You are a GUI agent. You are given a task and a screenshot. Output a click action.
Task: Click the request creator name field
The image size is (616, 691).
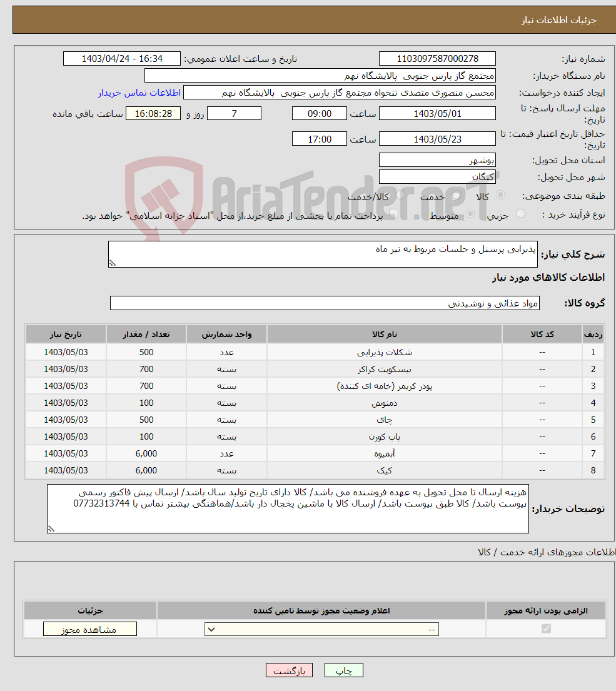[340, 93]
